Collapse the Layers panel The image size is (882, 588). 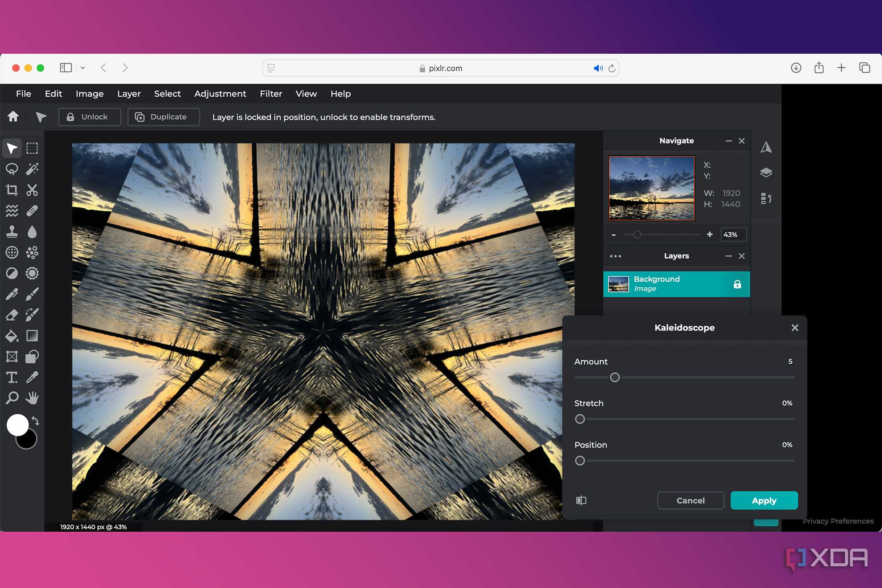tap(729, 256)
